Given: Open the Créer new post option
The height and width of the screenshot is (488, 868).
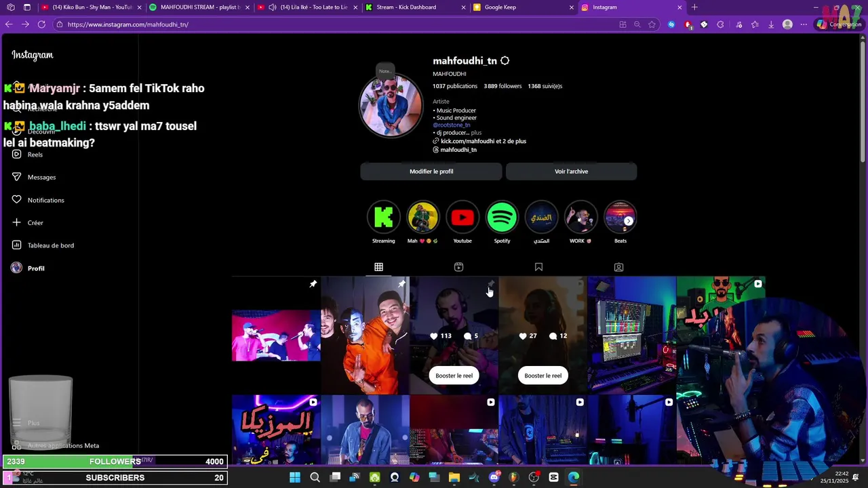Looking at the screenshot, I should click(27, 222).
